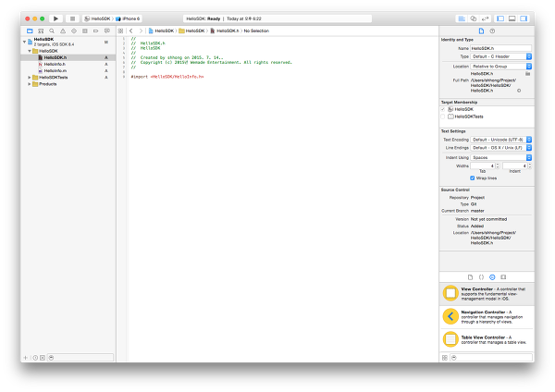555x392 pixels.
Task: Select Table View Controller in the library
Action: [487, 339]
